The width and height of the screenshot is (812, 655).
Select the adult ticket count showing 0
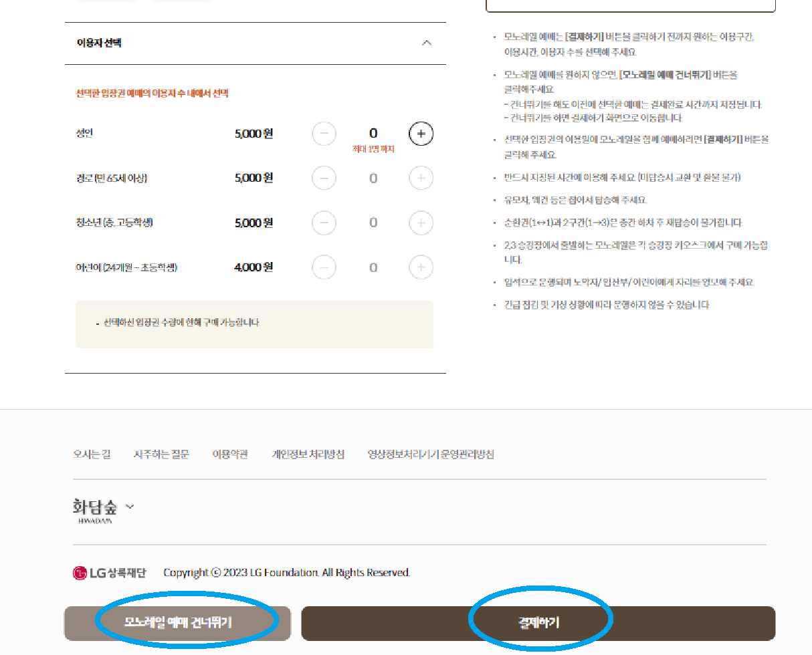[x=373, y=134]
